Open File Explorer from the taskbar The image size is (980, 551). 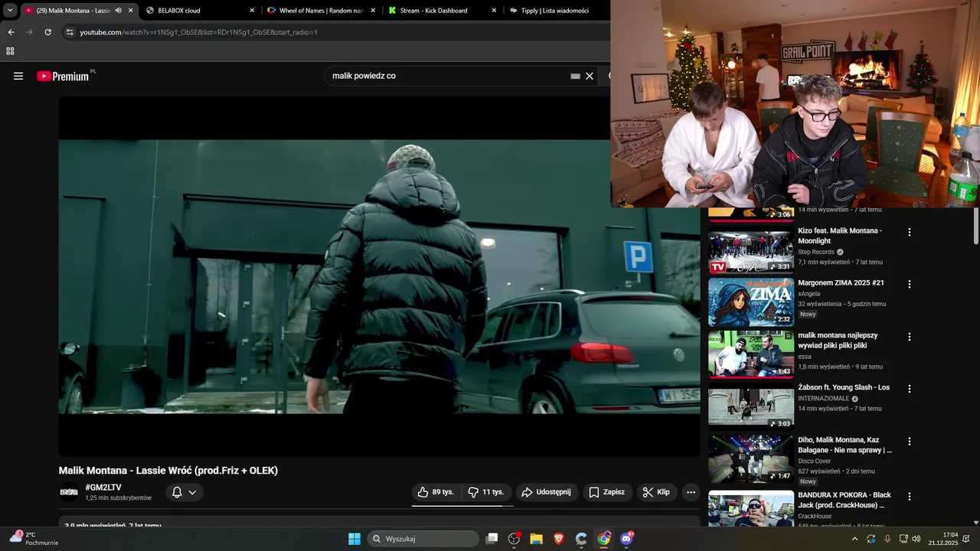(537, 539)
